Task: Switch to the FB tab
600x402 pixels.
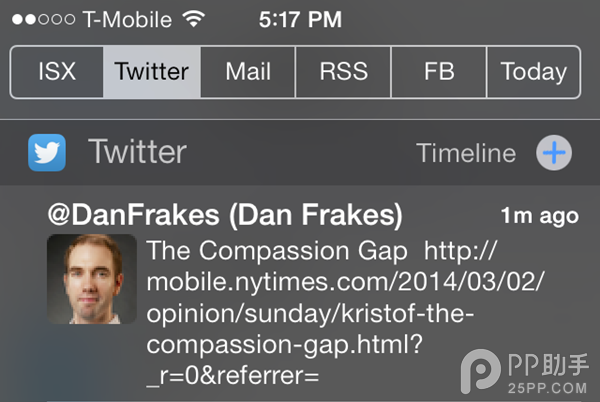Action: (439, 72)
